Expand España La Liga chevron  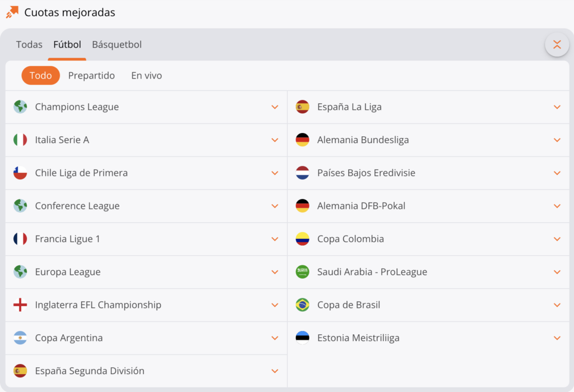pyautogui.click(x=557, y=107)
